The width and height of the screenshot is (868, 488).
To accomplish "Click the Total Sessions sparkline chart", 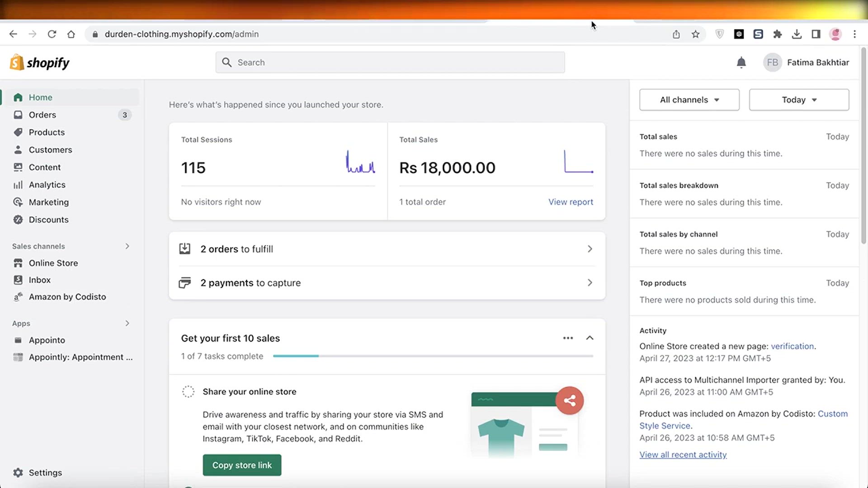I will [360, 162].
